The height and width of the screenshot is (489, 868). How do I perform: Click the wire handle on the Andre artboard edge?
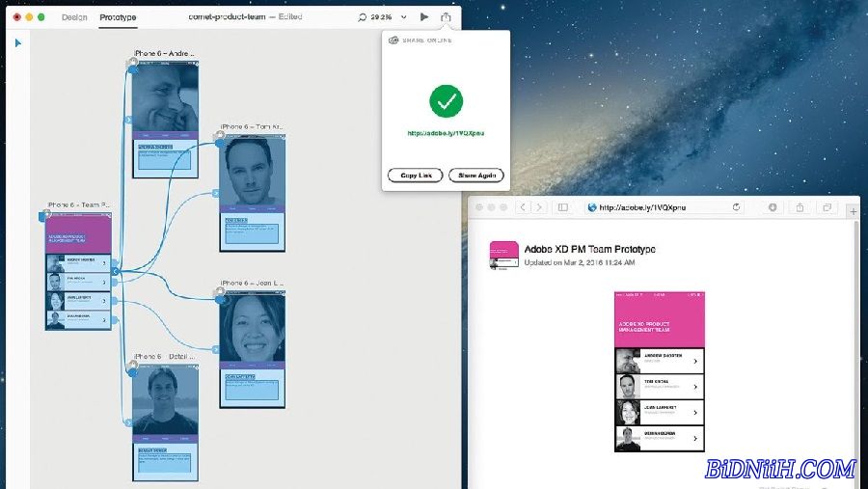click(128, 120)
